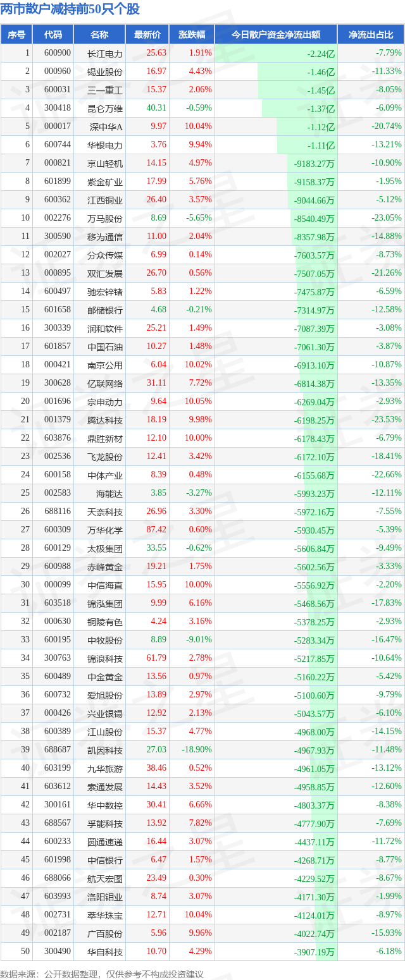Select stock name 锦泓集团
The width and height of the screenshot is (405, 980).
(x=105, y=604)
